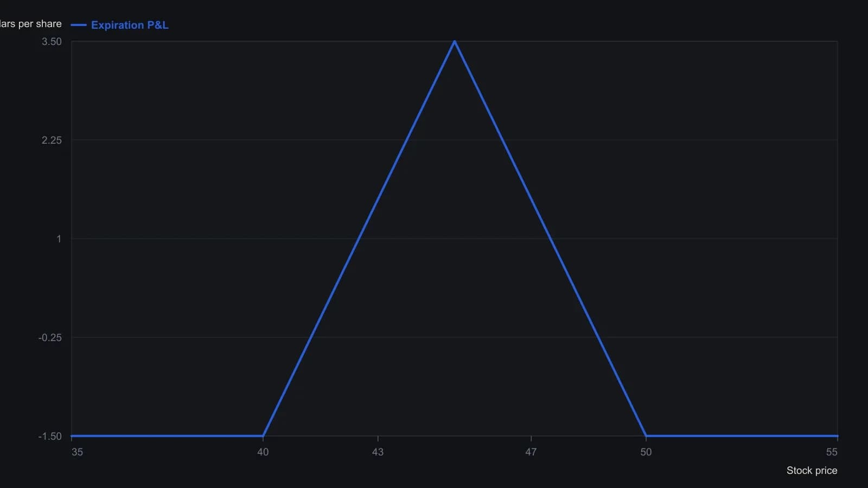Image resolution: width=868 pixels, height=488 pixels.
Task: Click the x-axis tick label 50
Action: click(x=646, y=452)
